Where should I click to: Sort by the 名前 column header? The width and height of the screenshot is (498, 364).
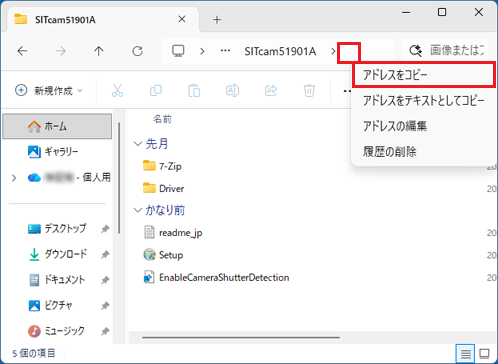[x=162, y=119]
